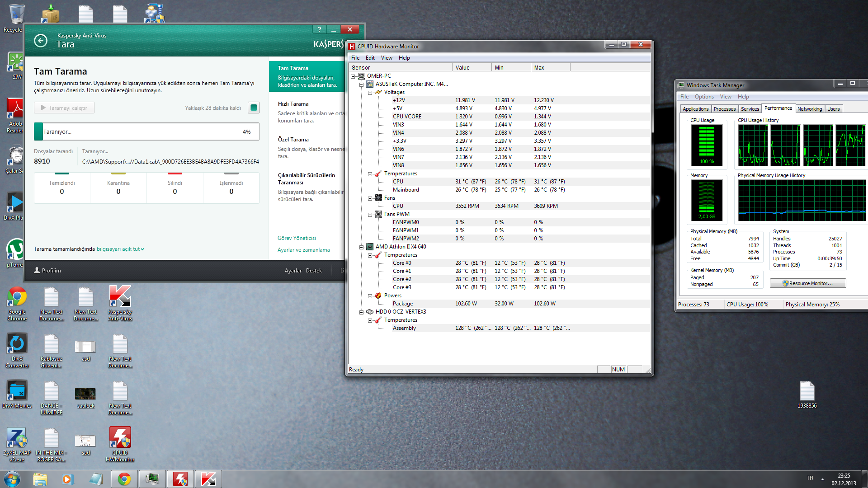This screenshot has height=488, width=868.
Task: Click the Hızlı Tarama scan option
Action: 292,103
